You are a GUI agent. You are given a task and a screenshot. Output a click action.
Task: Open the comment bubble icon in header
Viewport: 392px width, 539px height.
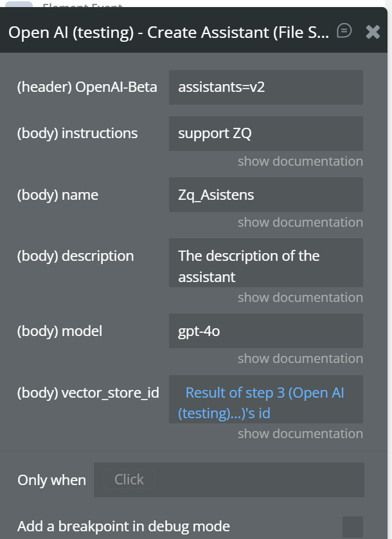click(x=344, y=31)
